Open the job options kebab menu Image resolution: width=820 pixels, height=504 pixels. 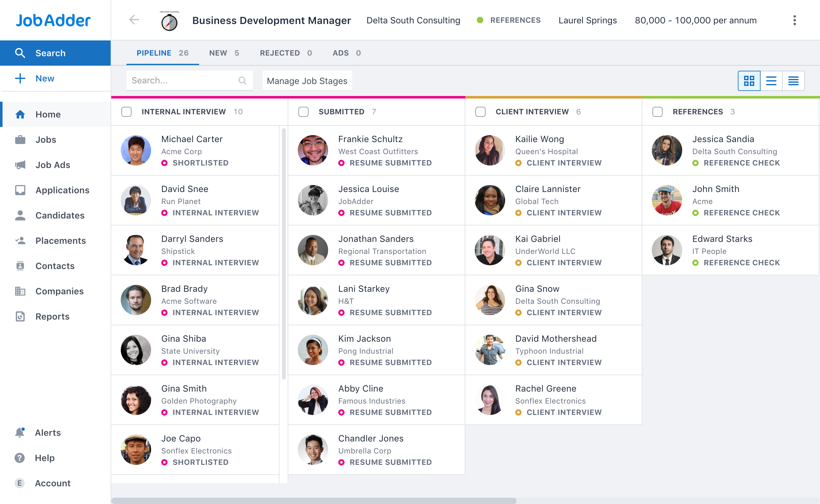(x=795, y=20)
